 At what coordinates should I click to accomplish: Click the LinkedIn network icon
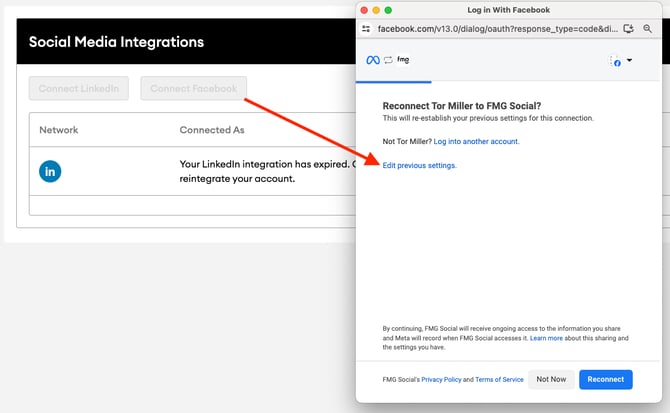[50, 171]
